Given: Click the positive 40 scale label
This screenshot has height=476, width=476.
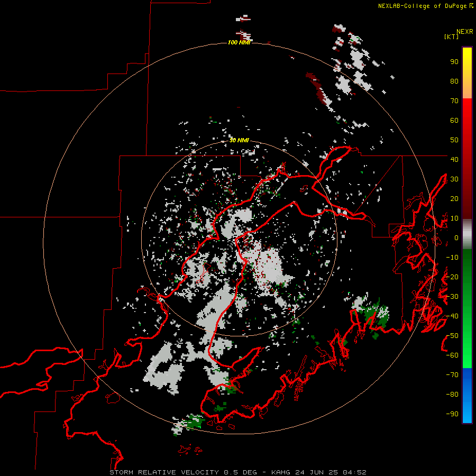Looking at the screenshot, I should pyautogui.click(x=454, y=159).
